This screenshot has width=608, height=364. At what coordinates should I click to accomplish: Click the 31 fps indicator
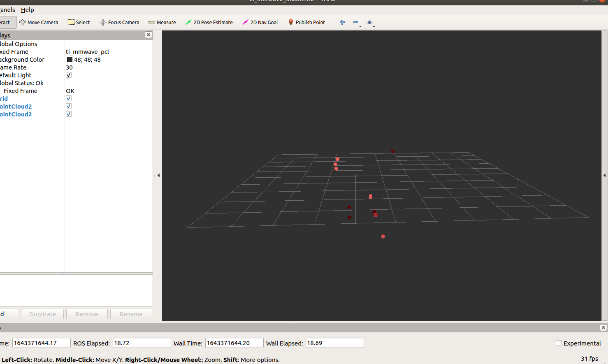point(589,359)
